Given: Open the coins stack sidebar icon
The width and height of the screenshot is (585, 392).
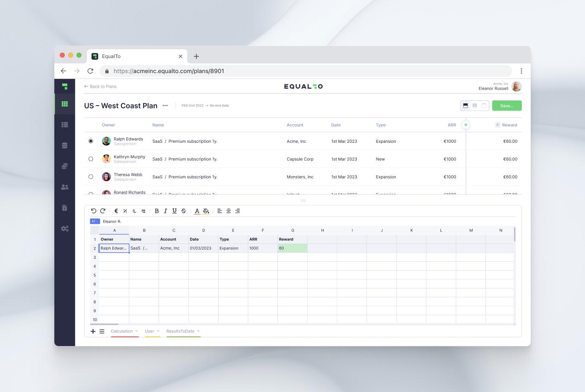Looking at the screenshot, I should click(65, 166).
